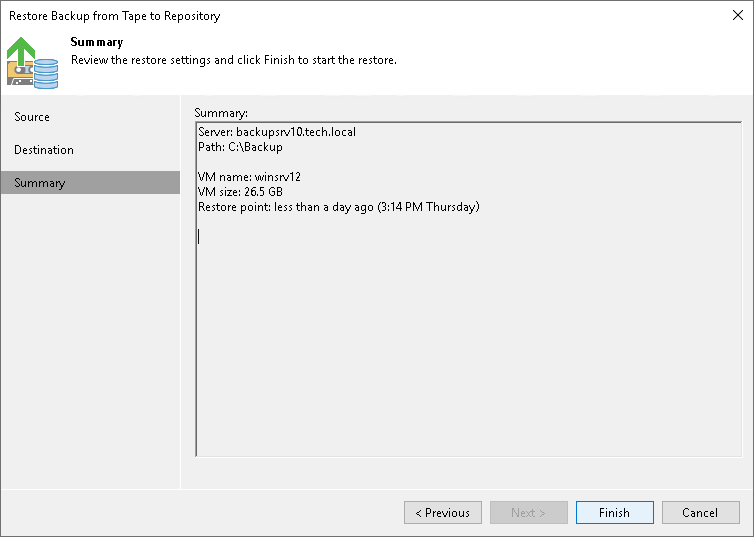754x537 pixels.
Task: Click the tape-to-repository restore wizard icon
Action: [x=32, y=63]
